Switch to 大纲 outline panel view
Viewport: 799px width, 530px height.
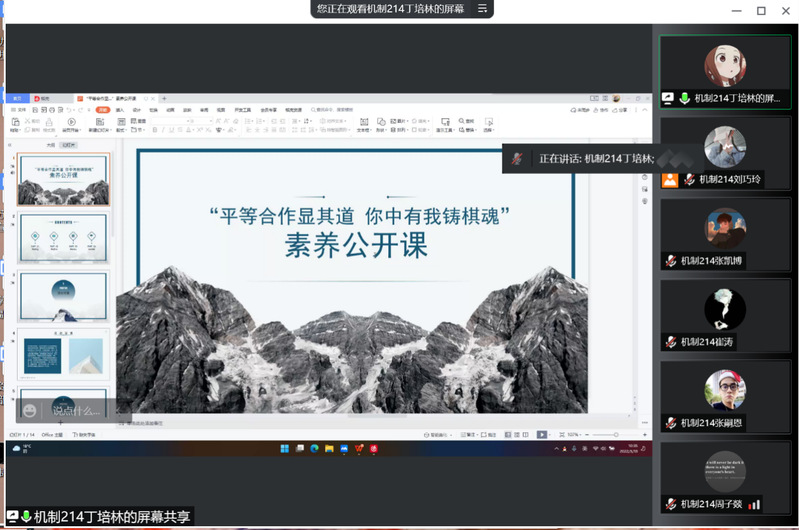coord(49,145)
